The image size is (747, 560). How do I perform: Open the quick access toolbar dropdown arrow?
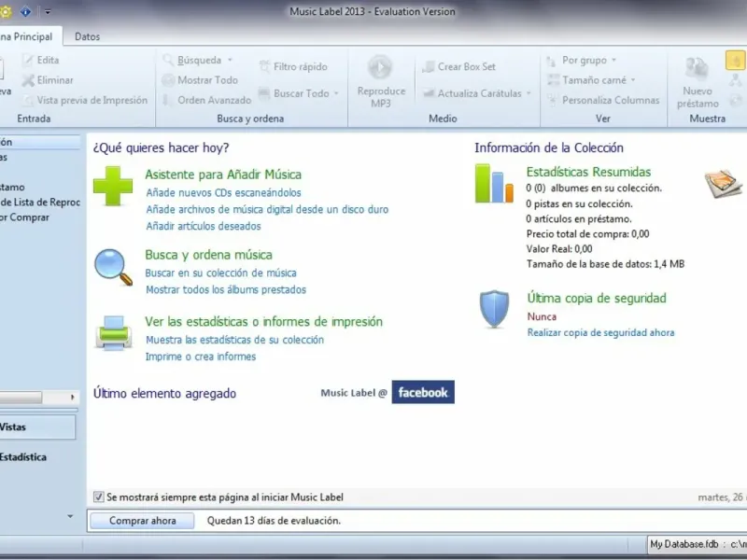pos(48,12)
